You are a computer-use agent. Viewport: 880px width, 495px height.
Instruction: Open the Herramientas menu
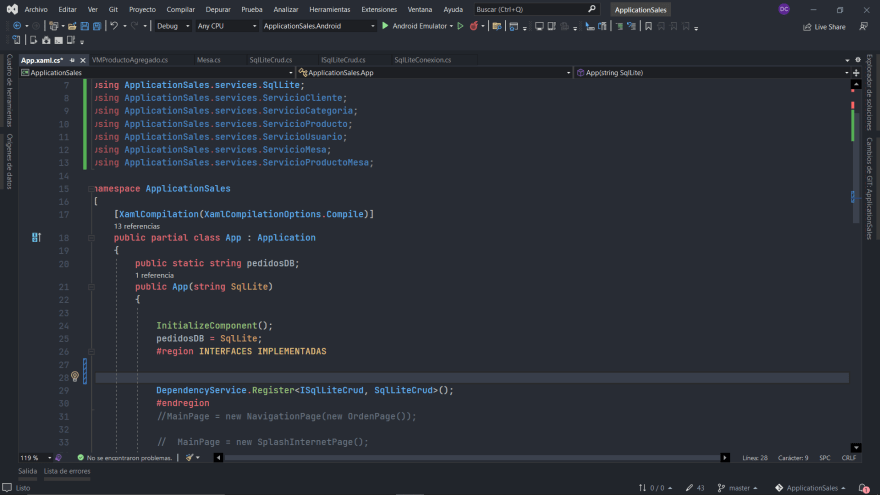pos(329,9)
